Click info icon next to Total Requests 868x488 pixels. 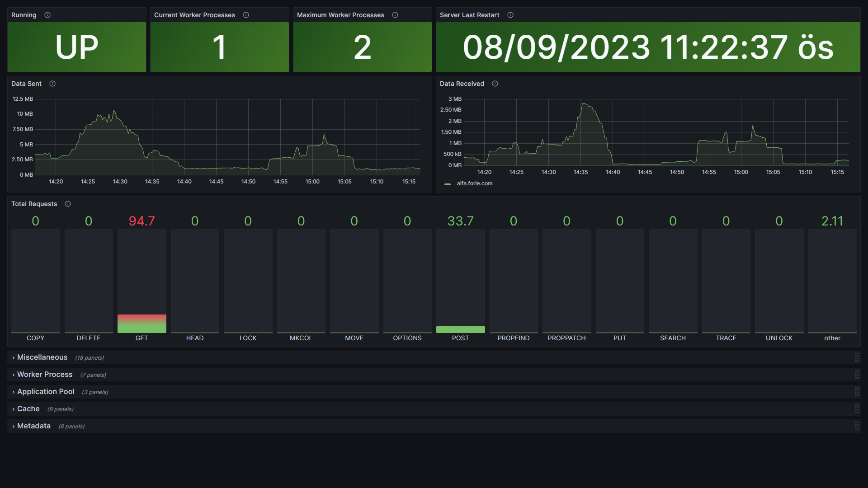68,204
